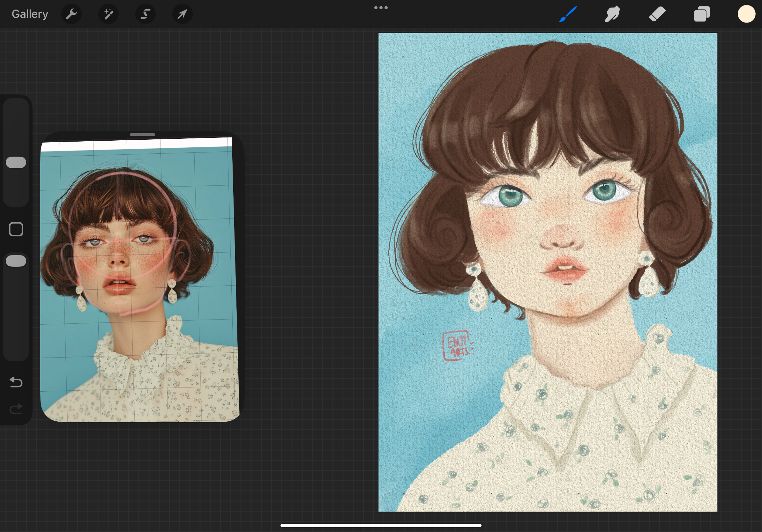Tap the ellipsis canvas options menu
762x532 pixels.
click(x=381, y=8)
